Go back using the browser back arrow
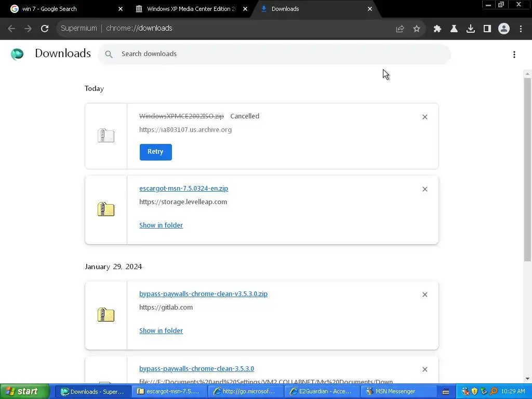Image resolution: width=532 pixels, height=399 pixels. pyautogui.click(x=11, y=29)
